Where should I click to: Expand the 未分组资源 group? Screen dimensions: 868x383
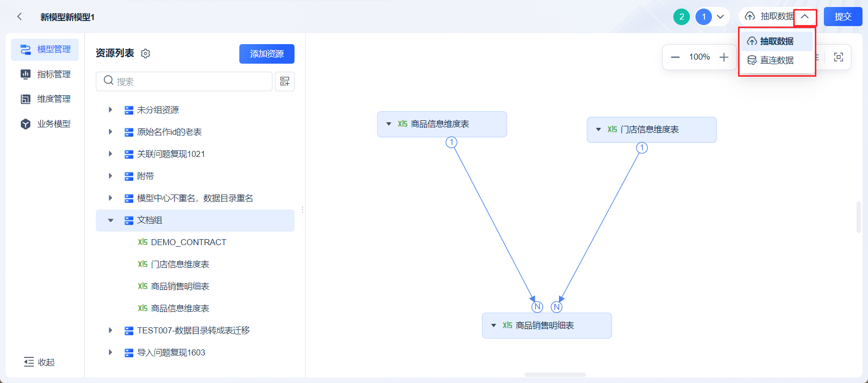(x=111, y=110)
